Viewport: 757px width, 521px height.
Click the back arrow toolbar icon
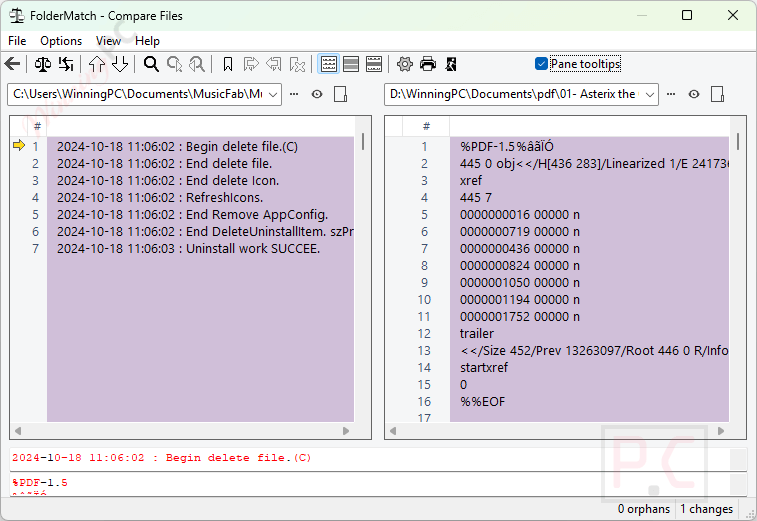pos(13,64)
